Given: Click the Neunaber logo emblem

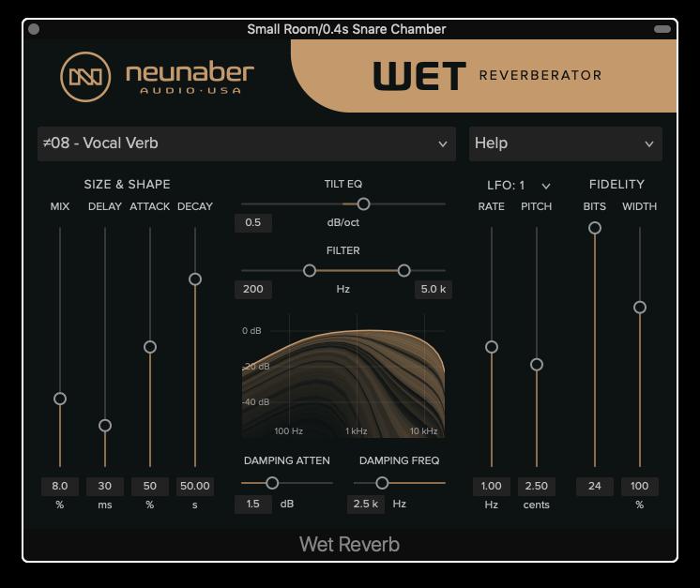Looking at the screenshot, I should click(85, 77).
